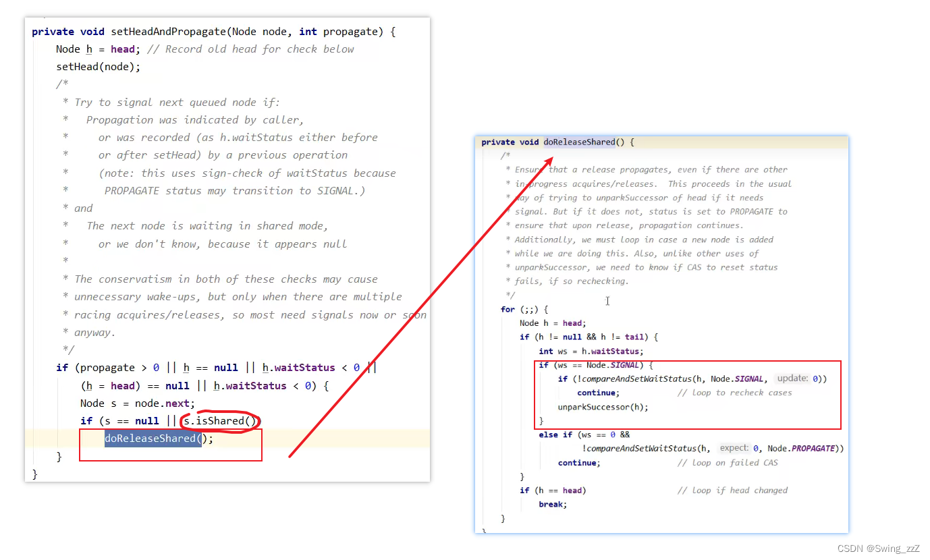Click comment 'Propagation was indicated by caller,'

[x=195, y=119]
